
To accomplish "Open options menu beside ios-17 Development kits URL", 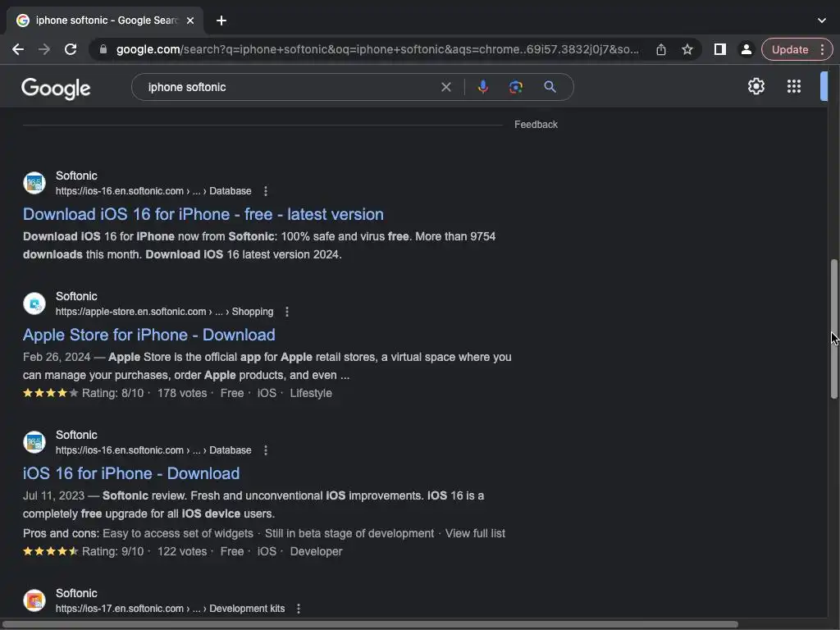I will pyautogui.click(x=299, y=609).
